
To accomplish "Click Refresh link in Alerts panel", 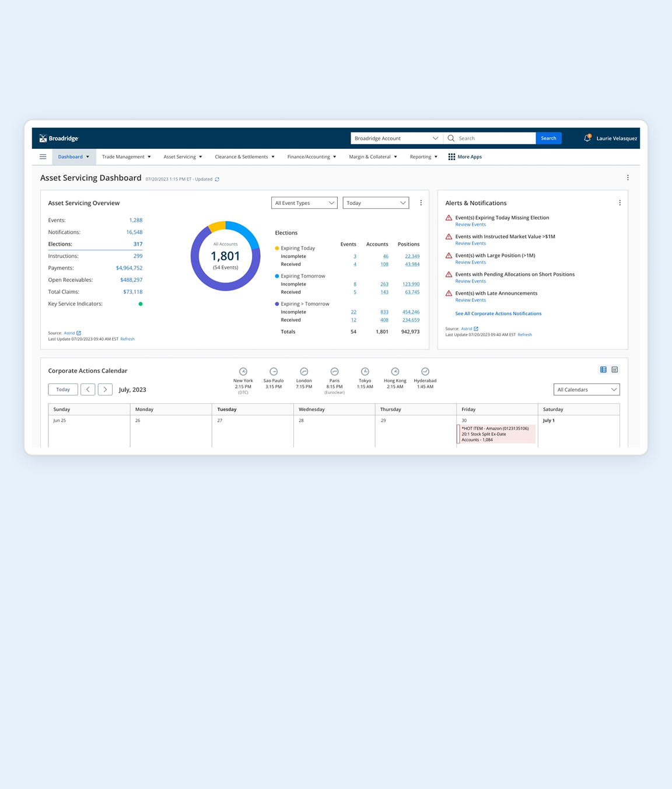I will (524, 335).
